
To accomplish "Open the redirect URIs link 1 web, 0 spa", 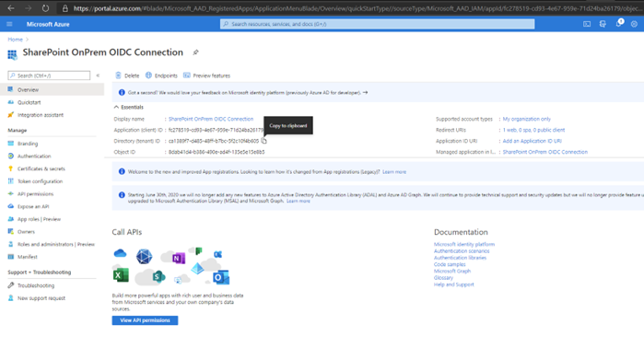I will click(x=533, y=130).
